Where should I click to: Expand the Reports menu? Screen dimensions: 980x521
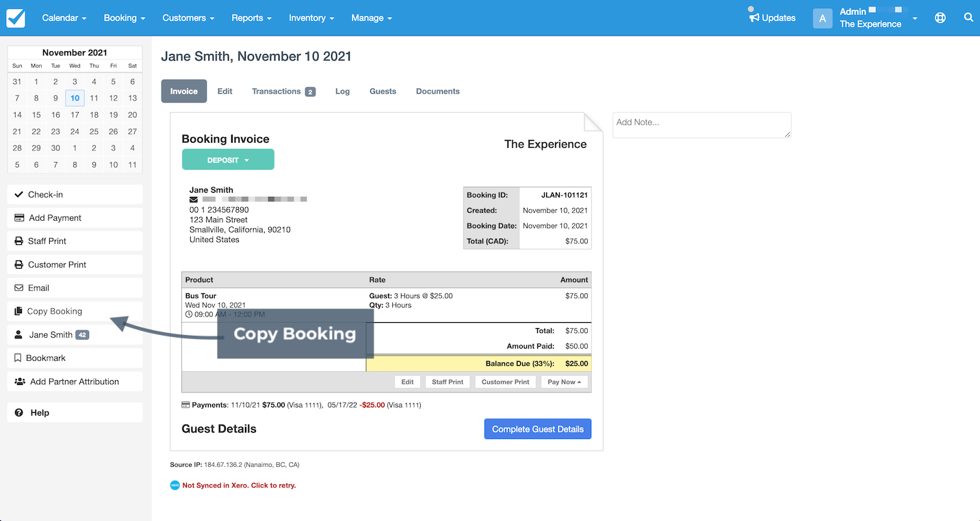pos(251,18)
